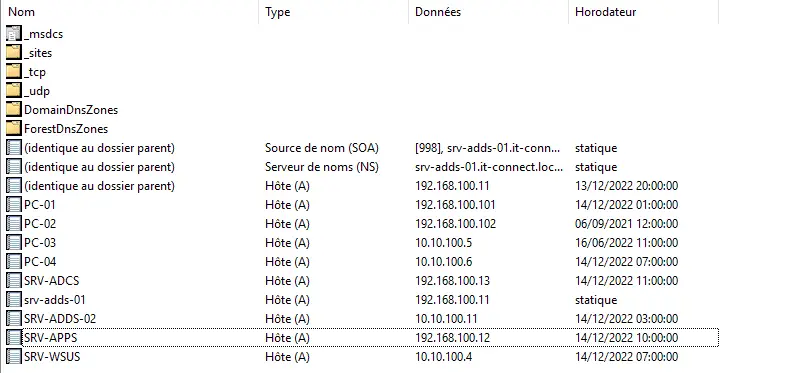Click the _sites folder icon
Screen dimensions: 800x373
(14, 53)
